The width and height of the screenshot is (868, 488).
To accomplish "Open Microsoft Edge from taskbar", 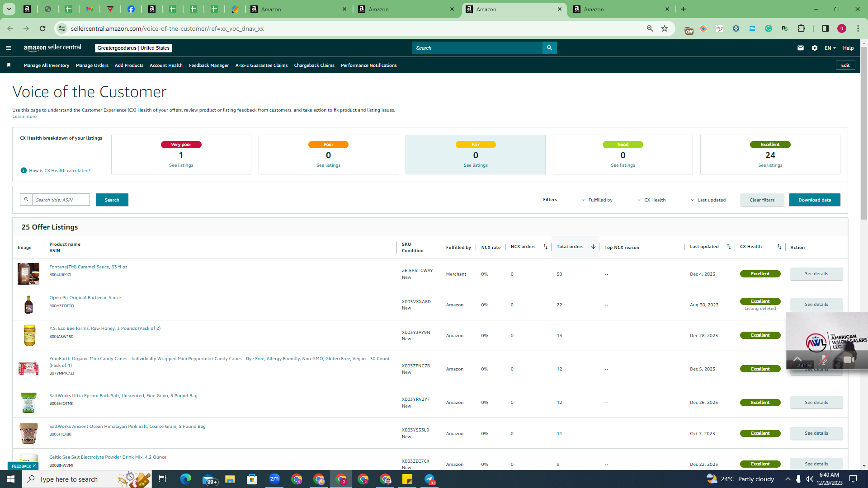I will 186,479.
